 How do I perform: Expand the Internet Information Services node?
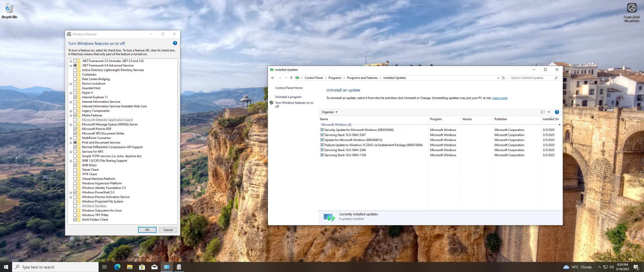[x=71, y=102]
